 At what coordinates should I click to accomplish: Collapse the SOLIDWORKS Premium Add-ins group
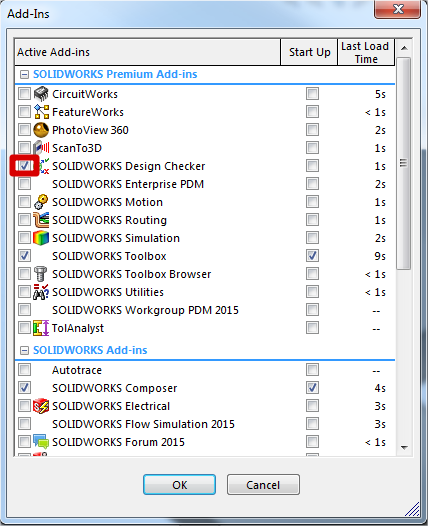(x=24, y=74)
